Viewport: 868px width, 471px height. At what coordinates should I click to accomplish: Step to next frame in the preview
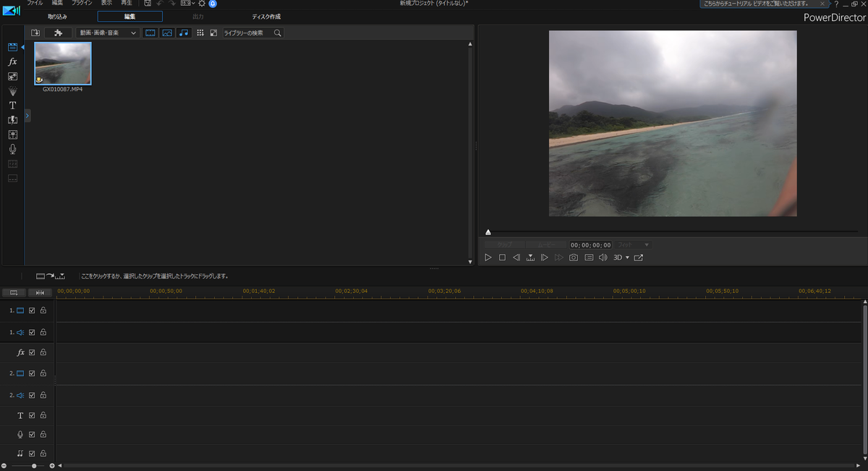click(545, 258)
